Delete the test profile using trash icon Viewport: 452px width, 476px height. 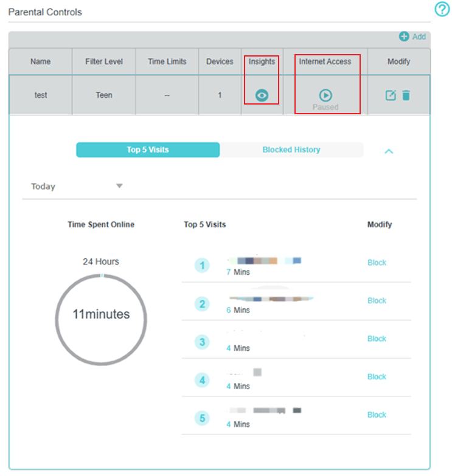tap(406, 95)
